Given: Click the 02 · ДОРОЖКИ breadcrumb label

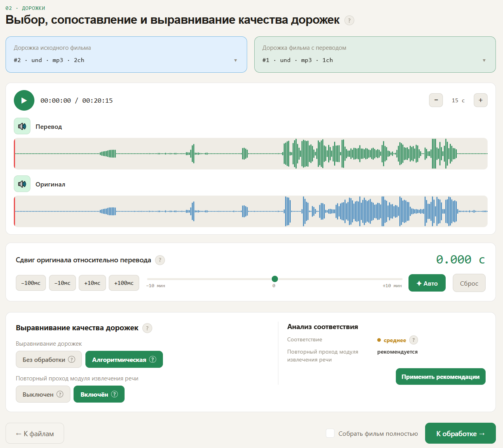Looking at the screenshot, I should coord(25,8).
